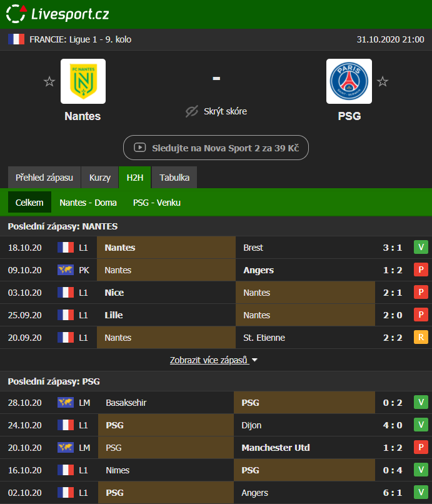Click orange R badge for Nantes–St. Etienne
The image size is (432, 504).
click(421, 338)
